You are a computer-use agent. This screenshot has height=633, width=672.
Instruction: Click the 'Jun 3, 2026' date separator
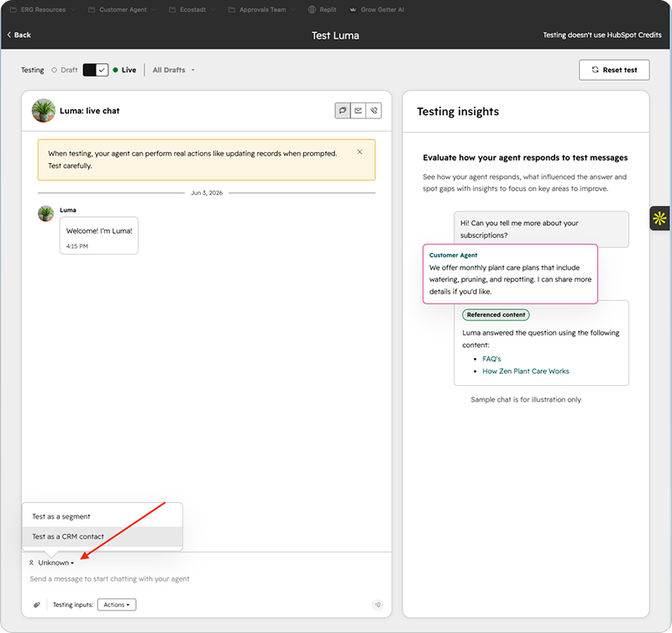pyautogui.click(x=207, y=193)
